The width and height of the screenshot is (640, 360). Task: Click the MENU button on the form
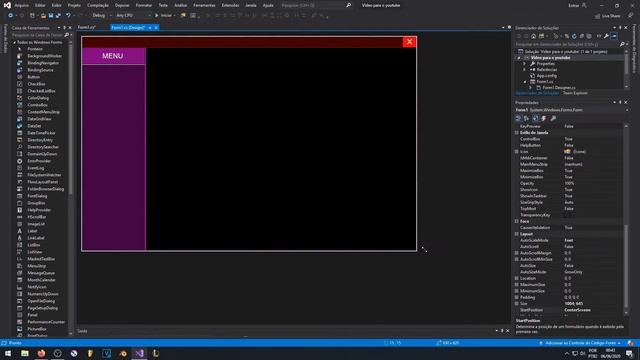[x=113, y=56]
